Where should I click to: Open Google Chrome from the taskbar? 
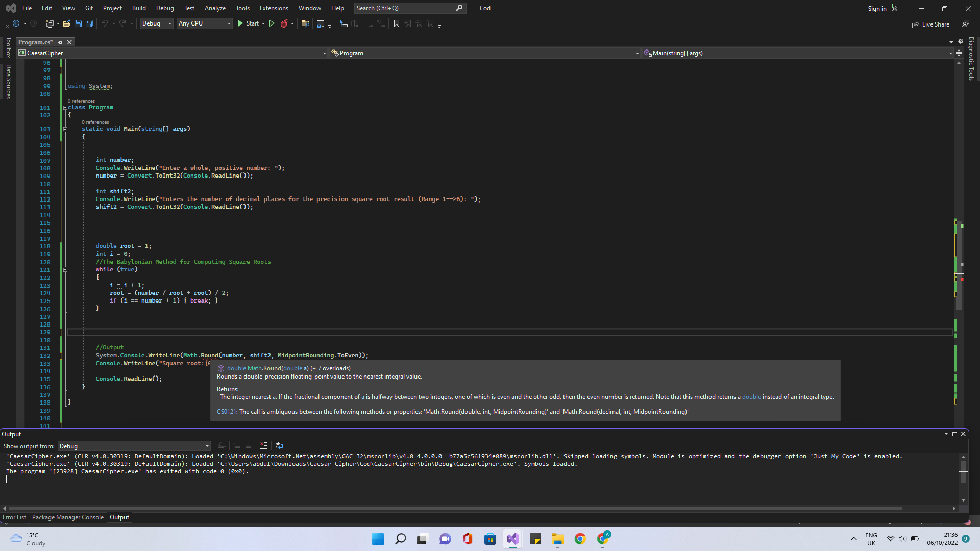tap(580, 539)
